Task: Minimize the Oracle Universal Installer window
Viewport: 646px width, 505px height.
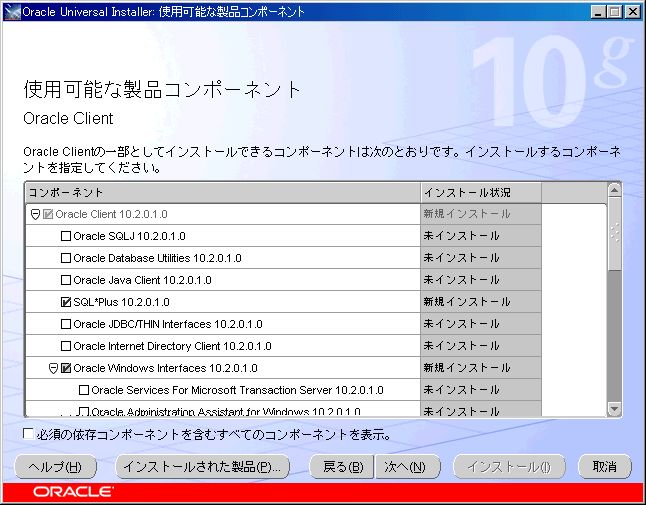Action: pos(598,12)
